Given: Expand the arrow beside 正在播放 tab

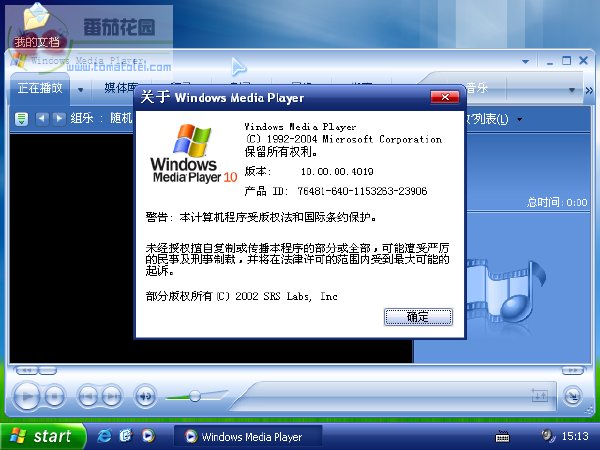Looking at the screenshot, I should (x=80, y=90).
